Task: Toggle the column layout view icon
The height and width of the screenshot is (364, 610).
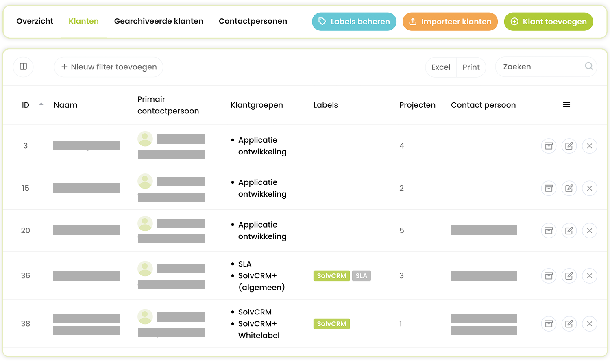Action: 23,67
